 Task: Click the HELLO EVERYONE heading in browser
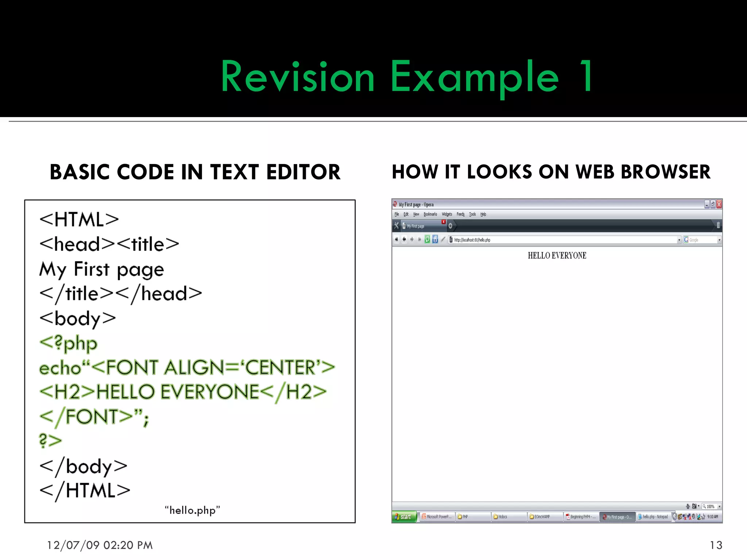[x=557, y=256]
